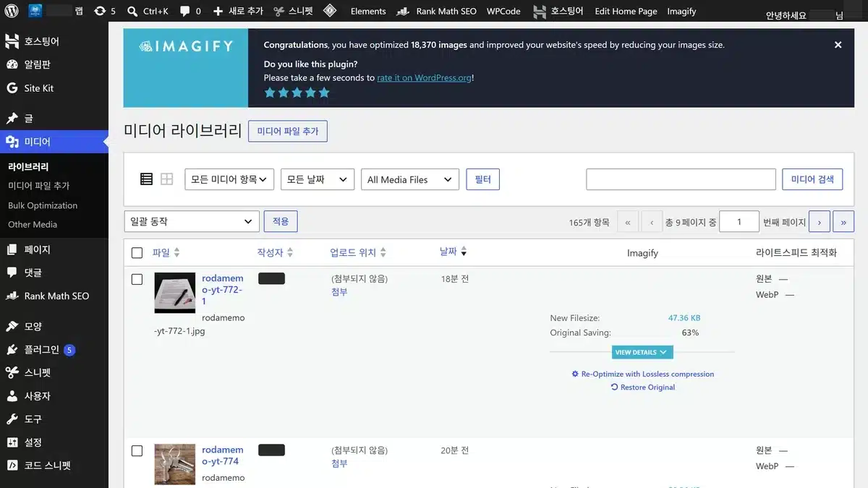Expand VIEW DETAILS for rodamemo-yt-772-1

pyautogui.click(x=643, y=352)
